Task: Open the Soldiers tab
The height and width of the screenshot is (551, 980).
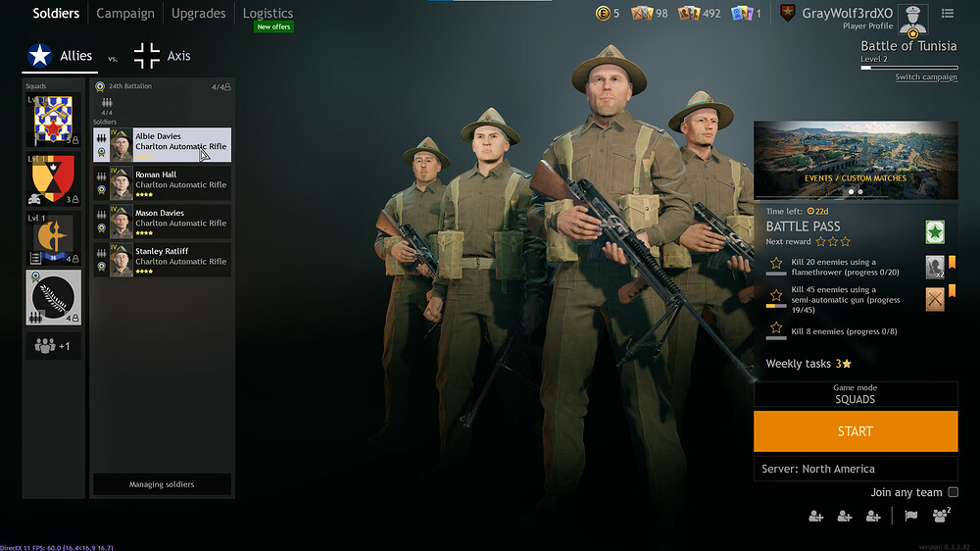Action: coord(56,13)
